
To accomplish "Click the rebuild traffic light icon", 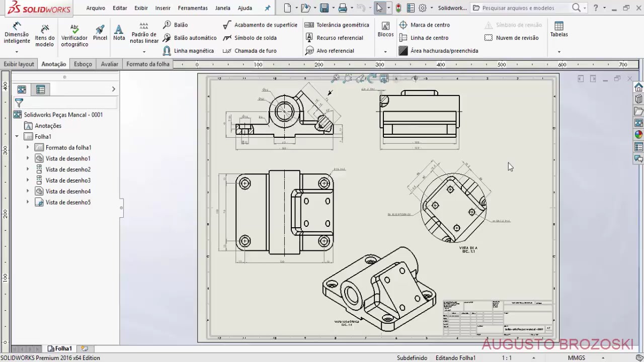I will [x=398, y=8].
